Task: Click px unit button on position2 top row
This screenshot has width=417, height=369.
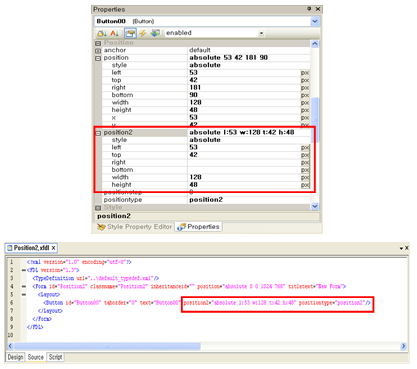Action: click(305, 155)
